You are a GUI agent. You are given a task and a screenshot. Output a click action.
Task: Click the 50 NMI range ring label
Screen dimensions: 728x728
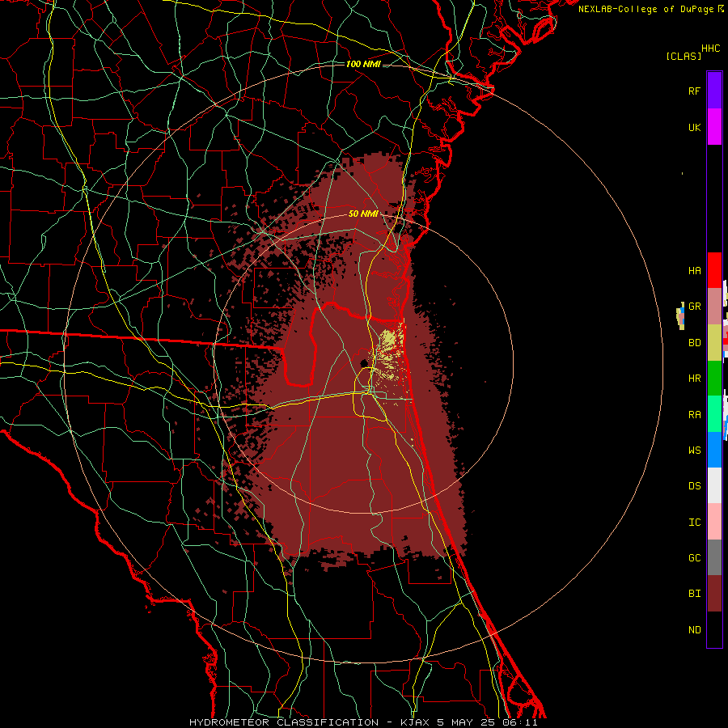pos(363,214)
